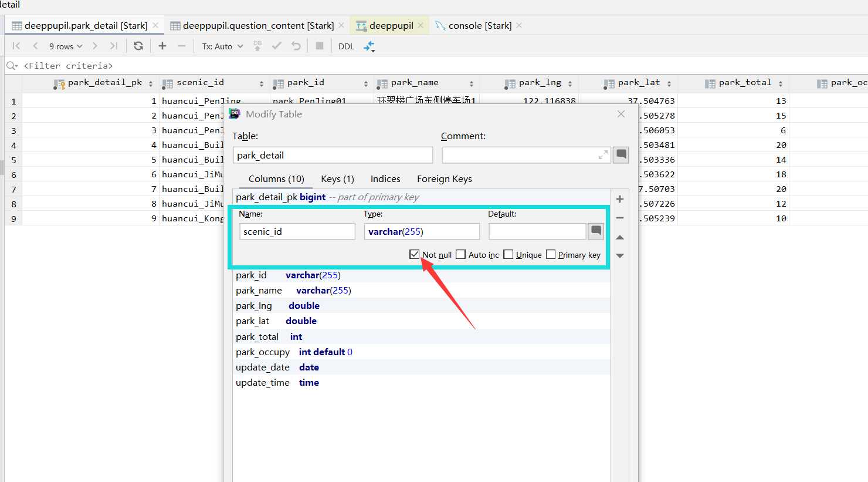Select the park_id varchar(255) column row

(x=421, y=275)
